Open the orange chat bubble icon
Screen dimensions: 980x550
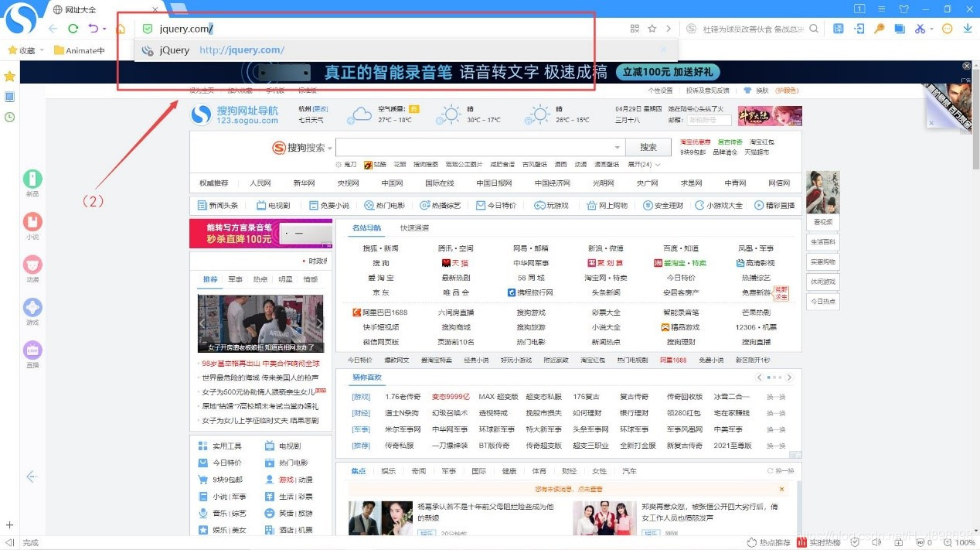pos(948,29)
